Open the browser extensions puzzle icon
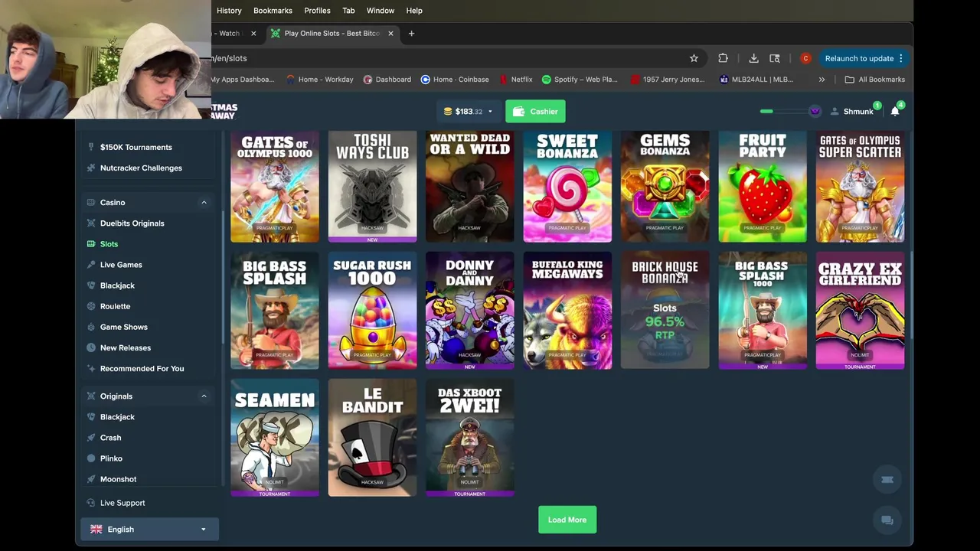The height and width of the screenshot is (551, 980). tap(723, 58)
